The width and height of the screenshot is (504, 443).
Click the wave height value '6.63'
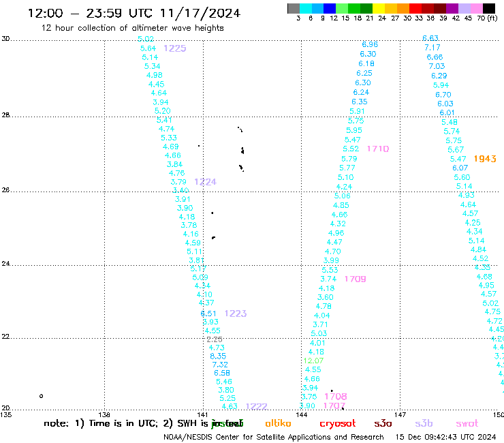tap(430, 38)
